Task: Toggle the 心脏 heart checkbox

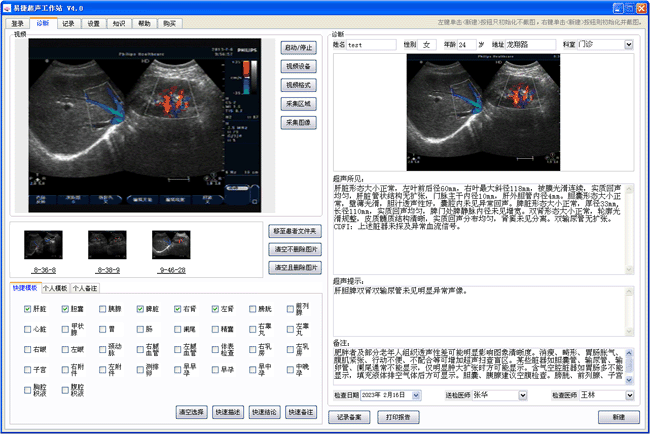Action: pos(28,329)
